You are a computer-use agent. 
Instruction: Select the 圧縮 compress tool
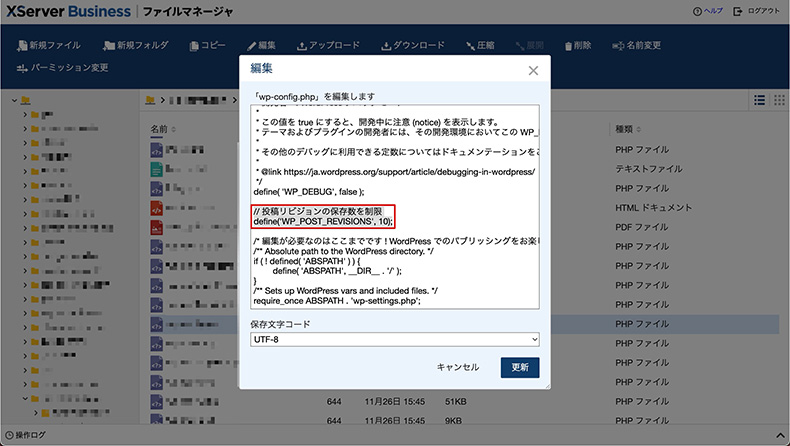pos(480,45)
